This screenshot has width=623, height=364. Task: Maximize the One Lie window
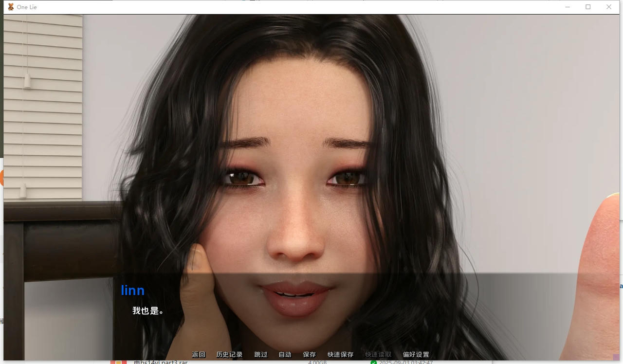point(588,7)
